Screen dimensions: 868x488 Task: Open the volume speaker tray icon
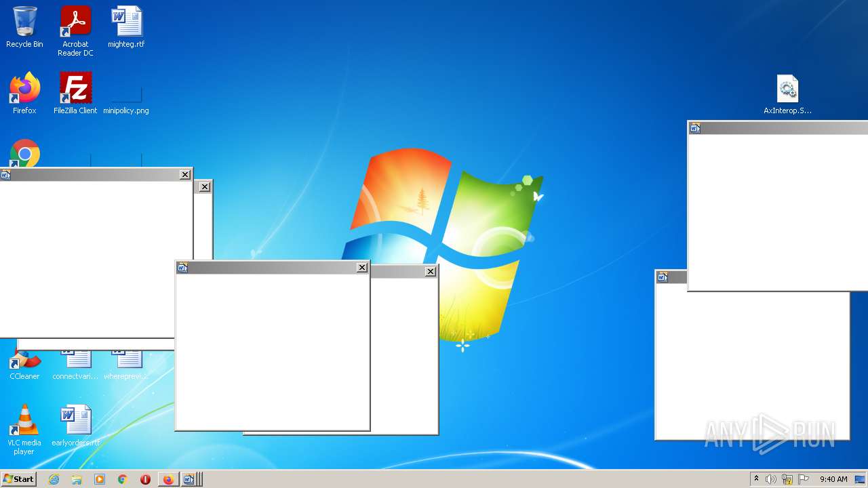pos(771,479)
